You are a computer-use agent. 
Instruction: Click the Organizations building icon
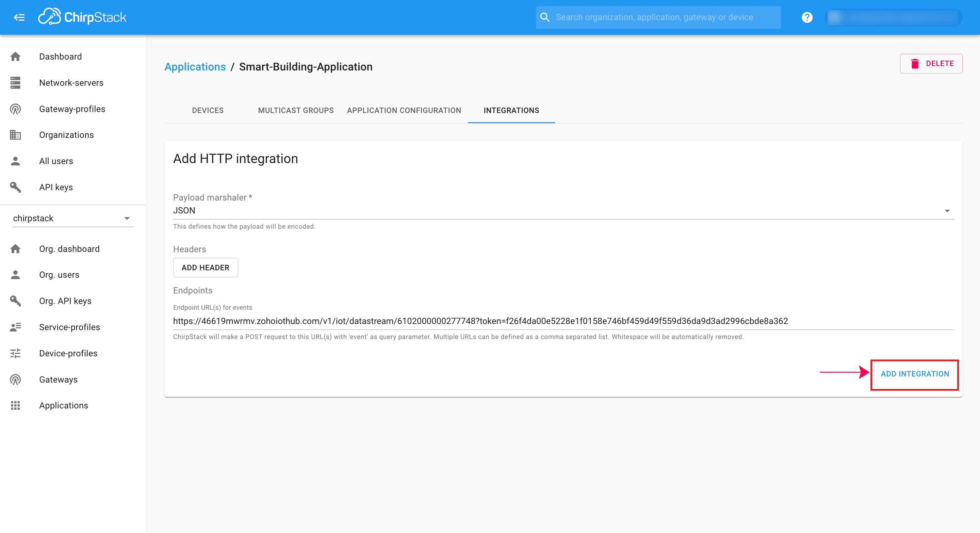click(15, 135)
